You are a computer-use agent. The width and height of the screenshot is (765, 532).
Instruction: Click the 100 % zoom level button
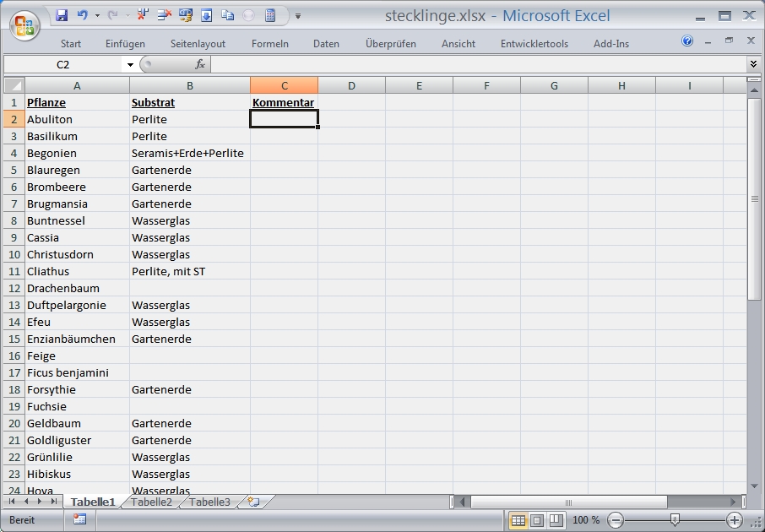585,520
